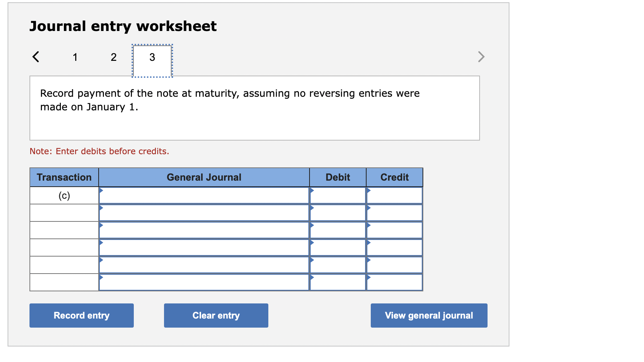Click Debit field in fourth row
Image resolution: width=644 pixels, height=362 pixels.
pos(338,248)
